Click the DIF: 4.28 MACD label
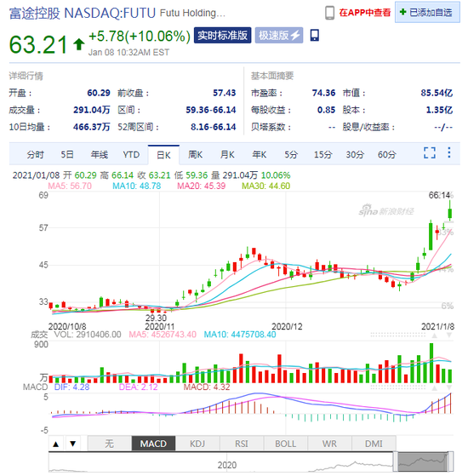The height and width of the screenshot is (476, 468). (x=71, y=387)
